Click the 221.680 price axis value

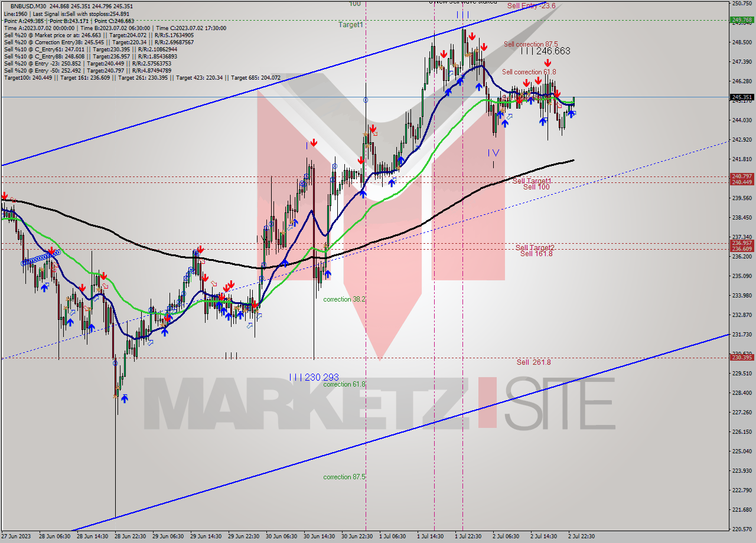[x=742, y=510]
